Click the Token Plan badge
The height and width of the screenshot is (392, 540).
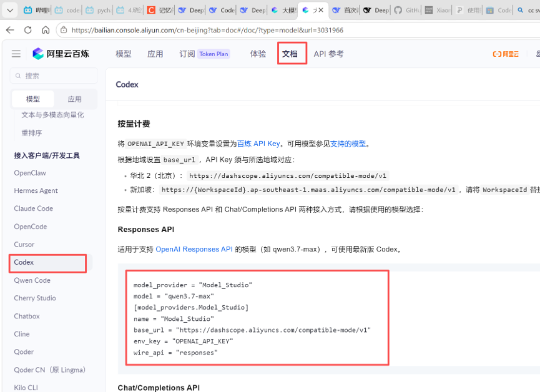pos(214,54)
